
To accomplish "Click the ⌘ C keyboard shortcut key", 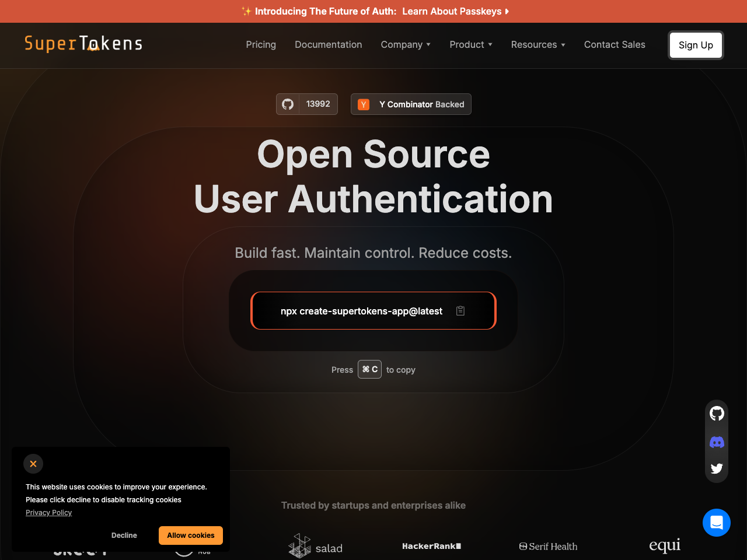I will point(369,369).
